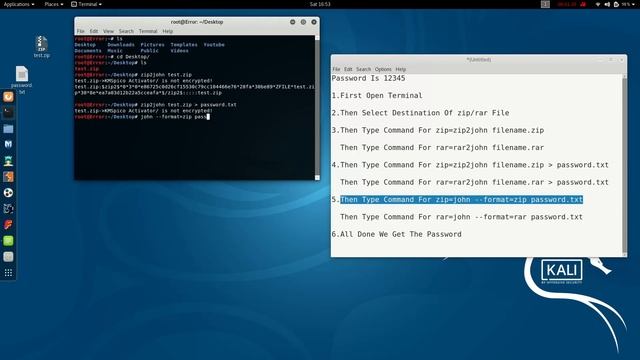Open File menu in text editor
This screenshot has width=640, height=360.
(336, 69)
